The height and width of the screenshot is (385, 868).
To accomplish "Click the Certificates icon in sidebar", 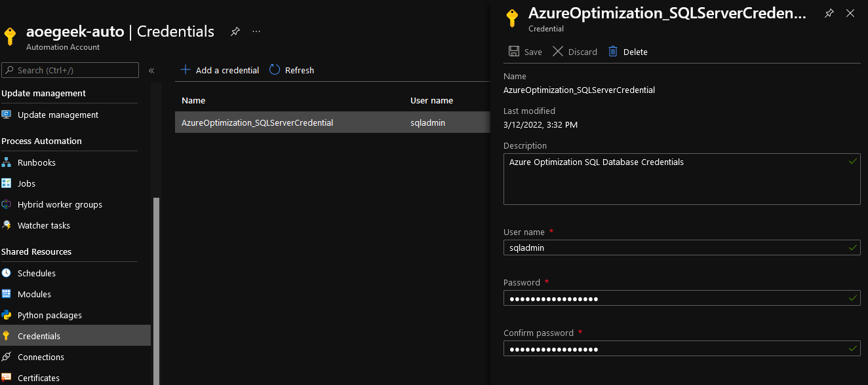I will 7,378.
